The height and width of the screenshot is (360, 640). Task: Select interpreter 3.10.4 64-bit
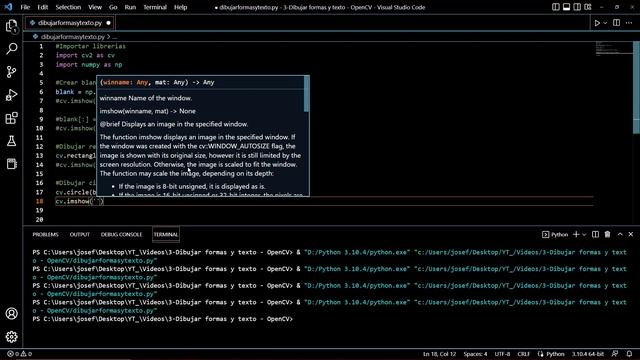588,354
